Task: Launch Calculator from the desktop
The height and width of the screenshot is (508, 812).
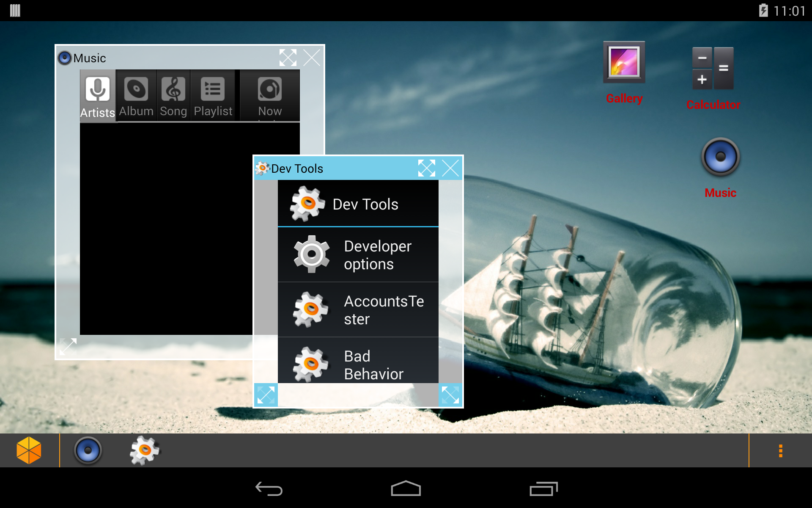Action: (x=713, y=69)
